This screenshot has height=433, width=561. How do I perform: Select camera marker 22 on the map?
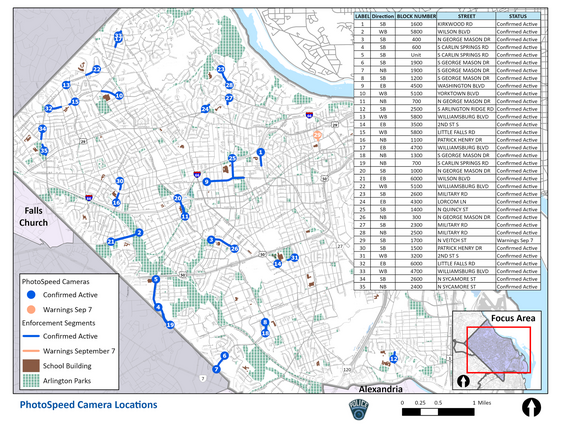[x=96, y=69]
